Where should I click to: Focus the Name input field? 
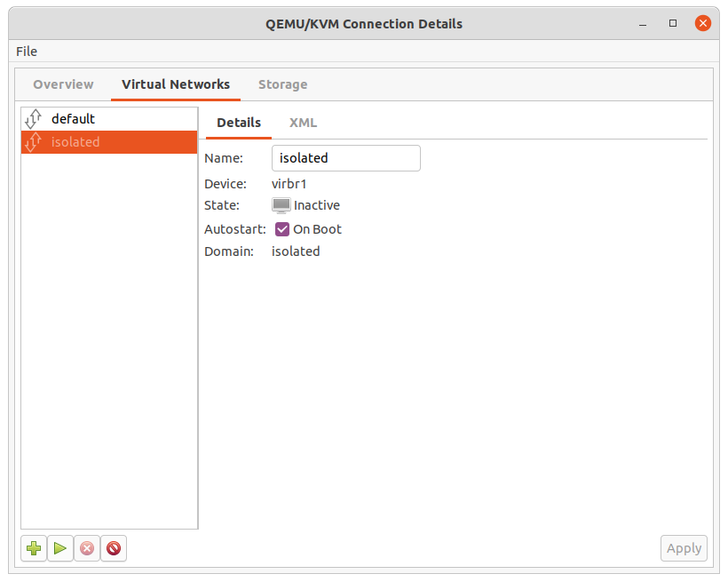[x=346, y=158]
